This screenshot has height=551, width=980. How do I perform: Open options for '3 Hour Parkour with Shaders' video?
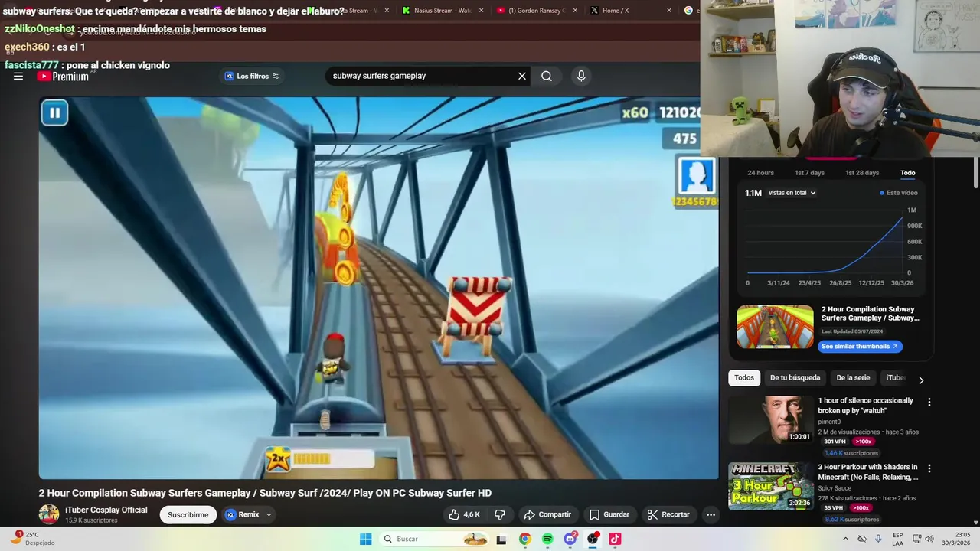pyautogui.click(x=929, y=468)
